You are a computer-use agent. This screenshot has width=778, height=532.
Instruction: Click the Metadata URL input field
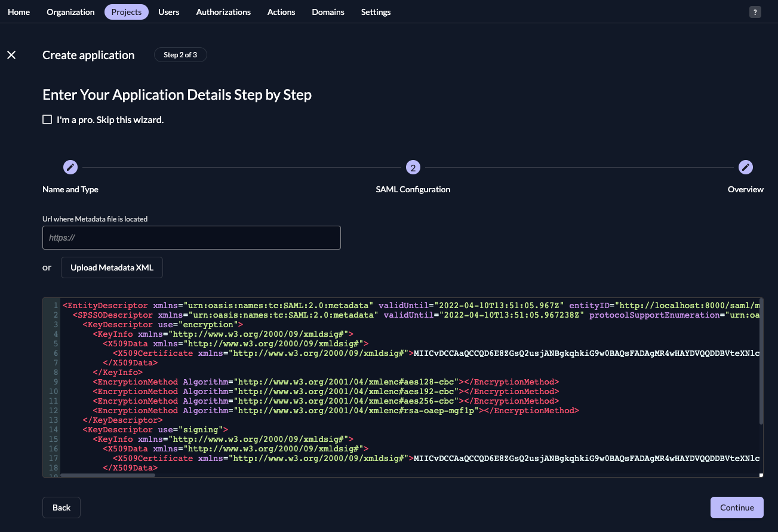point(191,237)
